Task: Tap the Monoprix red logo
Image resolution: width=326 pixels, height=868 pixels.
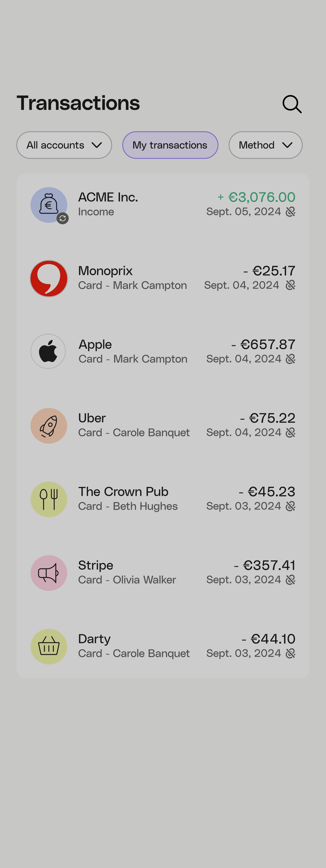Action: click(x=49, y=278)
